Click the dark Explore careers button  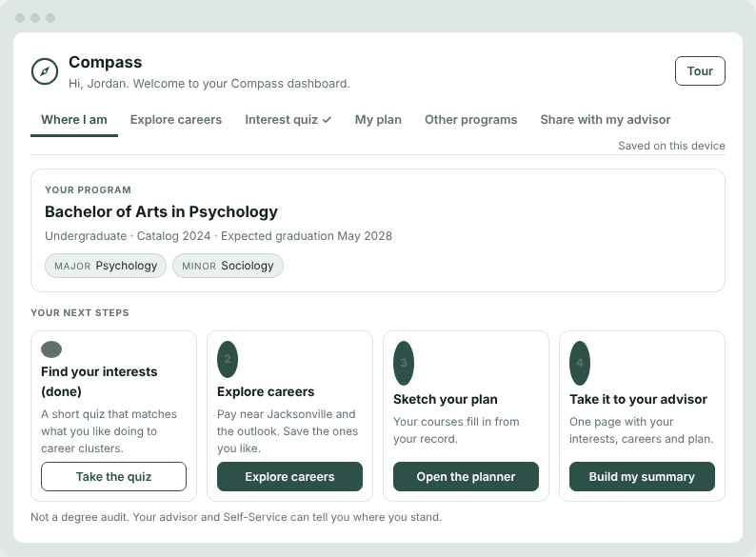pos(289,476)
